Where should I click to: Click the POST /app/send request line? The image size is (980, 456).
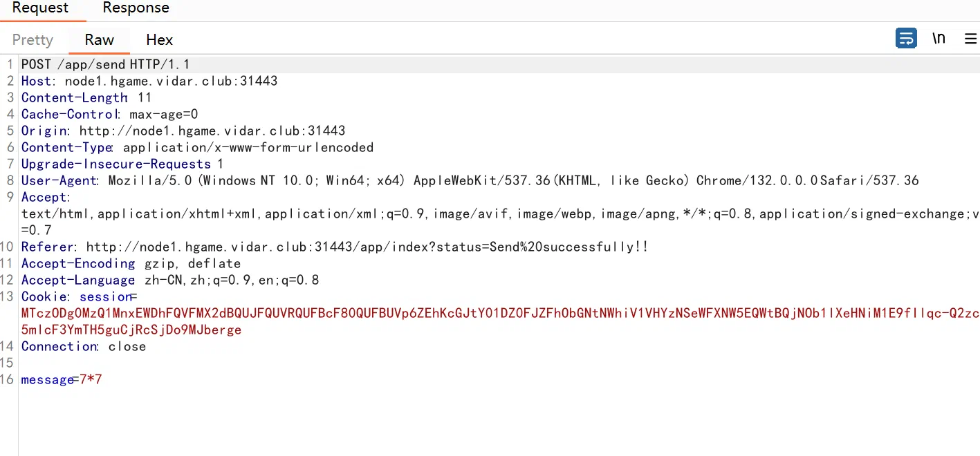pyautogui.click(x=106, y=64)
